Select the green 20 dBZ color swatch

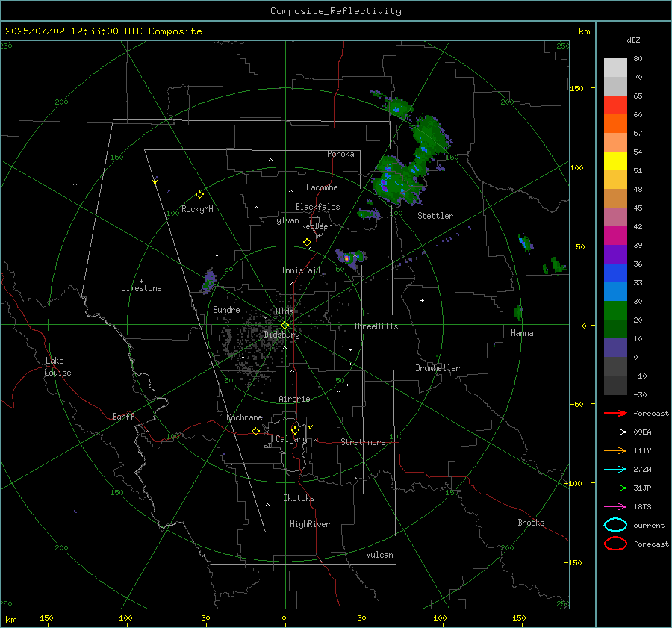point(615,311)
